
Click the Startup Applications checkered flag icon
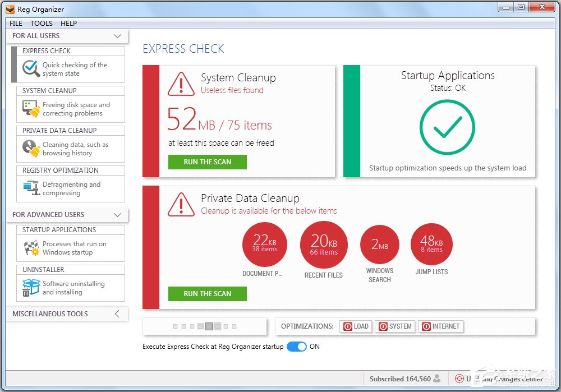click(x=31, y=248)
